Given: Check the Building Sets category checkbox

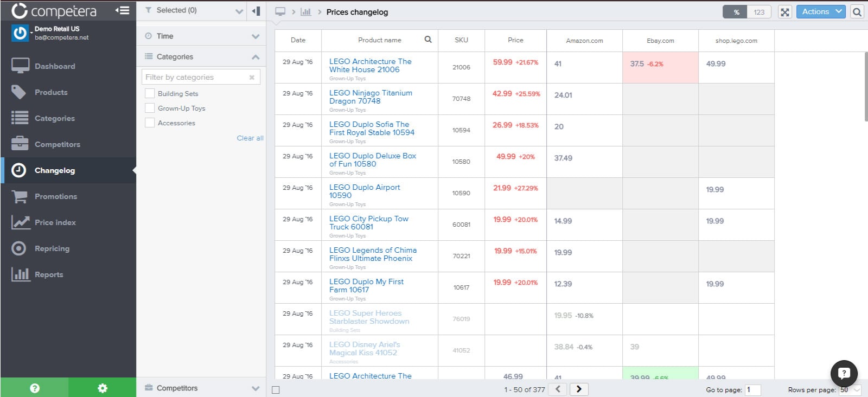Looking at the screenshot, I should [x=150, y=93].
